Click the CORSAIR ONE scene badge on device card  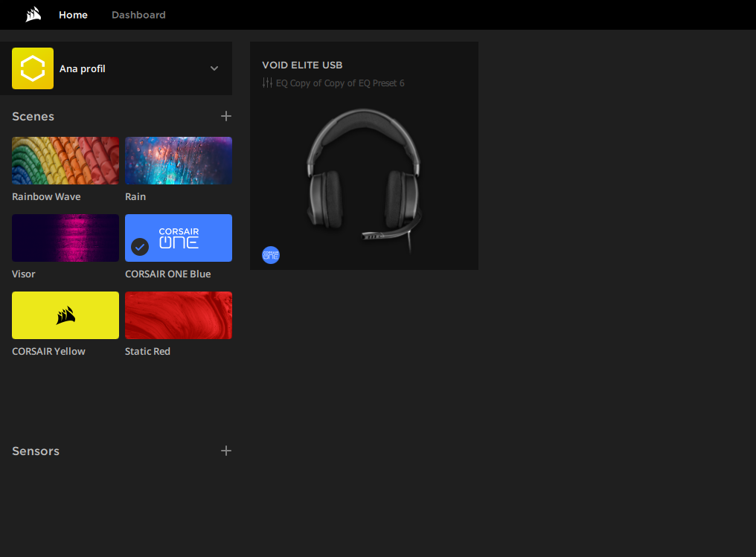click(271, 255)
